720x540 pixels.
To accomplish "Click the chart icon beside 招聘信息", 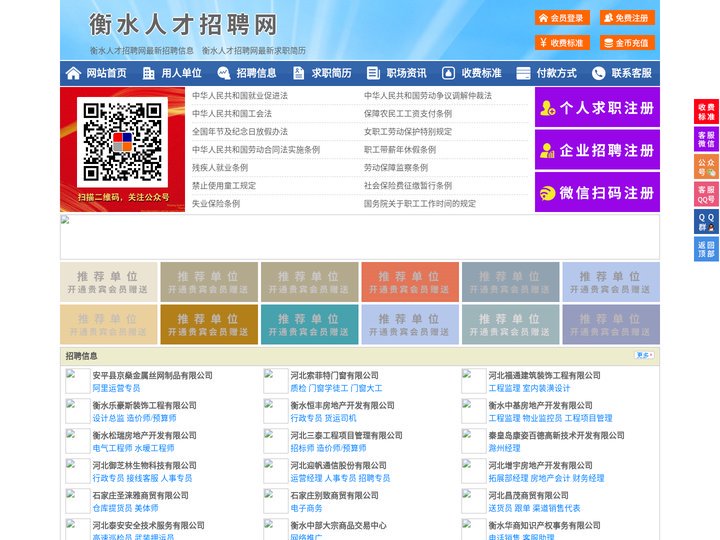I will click(224, 73).
